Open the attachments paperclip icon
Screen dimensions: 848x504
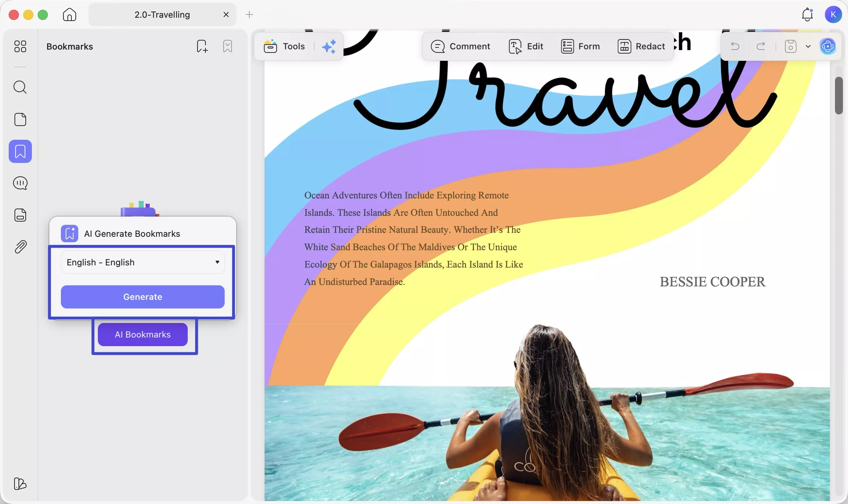(20, 247)
